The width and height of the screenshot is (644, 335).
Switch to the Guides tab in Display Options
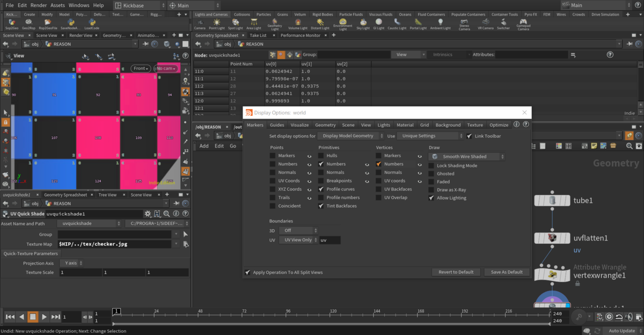pos(277,125)
